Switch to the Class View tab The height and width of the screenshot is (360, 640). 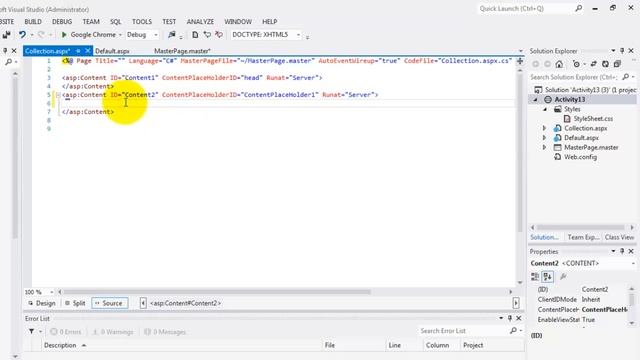click(619, 237)
